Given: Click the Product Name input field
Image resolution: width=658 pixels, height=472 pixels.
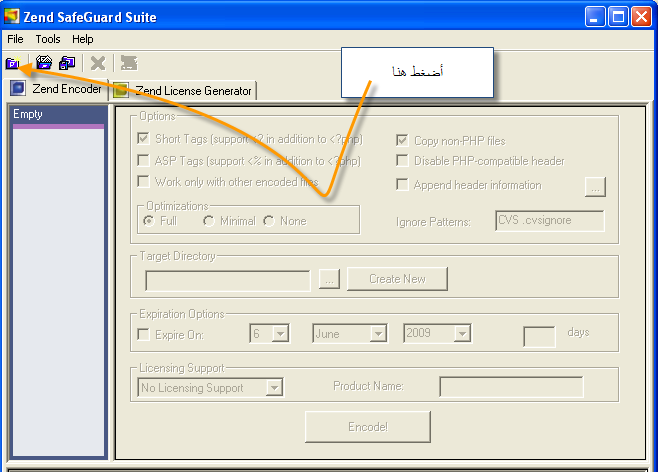Looking at the screenshot, I should pos(511,387).
